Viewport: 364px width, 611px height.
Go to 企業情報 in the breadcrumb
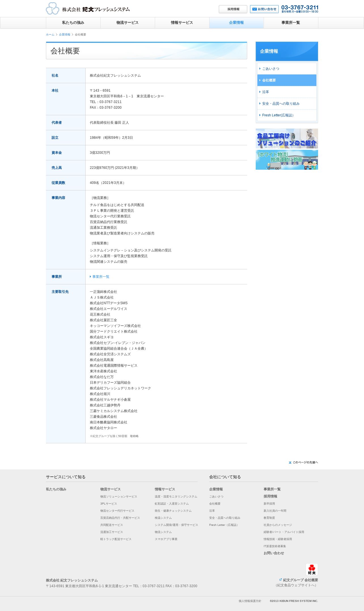pyautogui.click(x=65, y=35)
